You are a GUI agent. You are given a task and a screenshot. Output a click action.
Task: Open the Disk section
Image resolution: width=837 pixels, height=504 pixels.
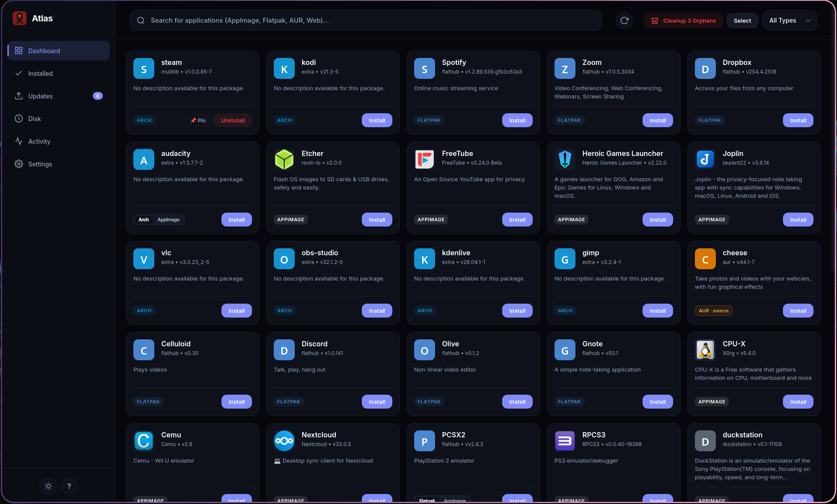click(x=58, y=118)
